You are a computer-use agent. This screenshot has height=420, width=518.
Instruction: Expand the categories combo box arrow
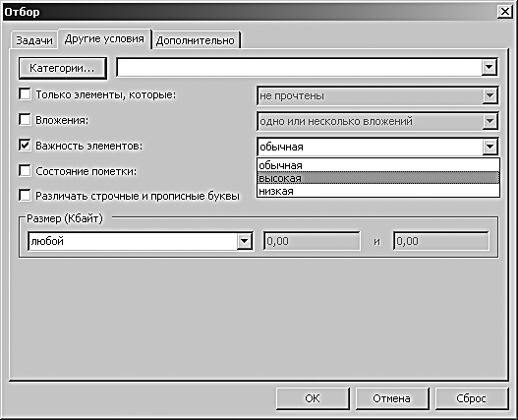click(x=489, y=67)
